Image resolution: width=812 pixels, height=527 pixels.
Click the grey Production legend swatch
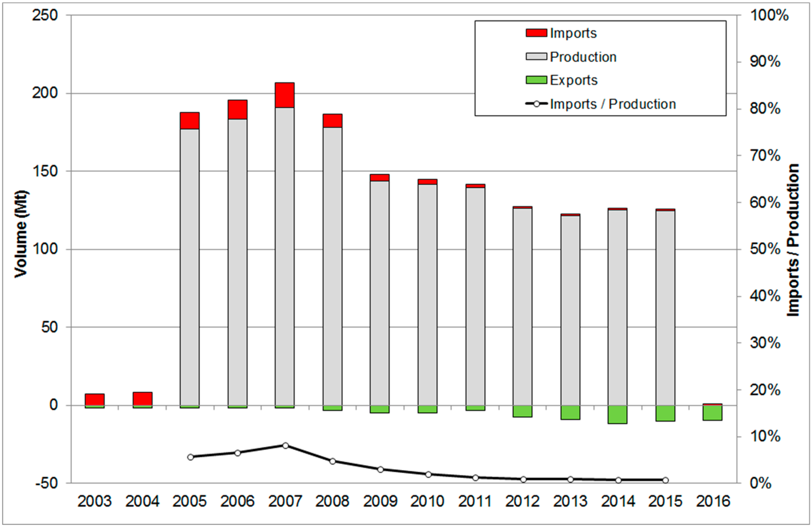click(536, 57)
